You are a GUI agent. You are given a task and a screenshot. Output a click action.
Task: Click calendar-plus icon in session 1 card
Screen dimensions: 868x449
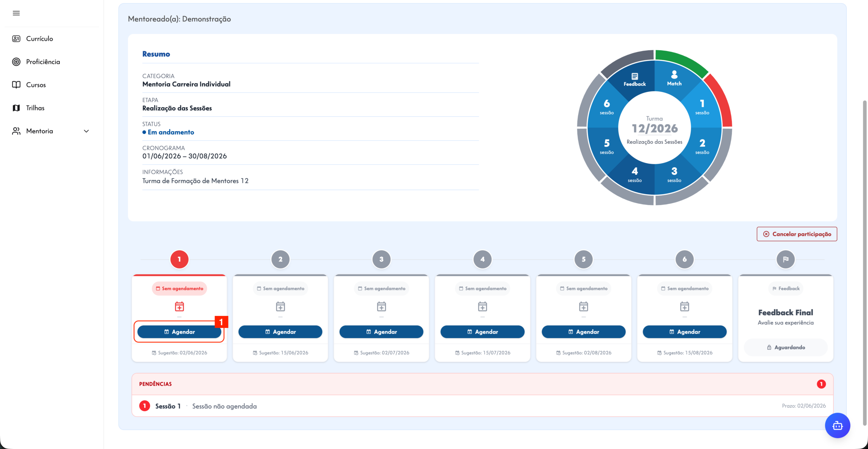179,306
